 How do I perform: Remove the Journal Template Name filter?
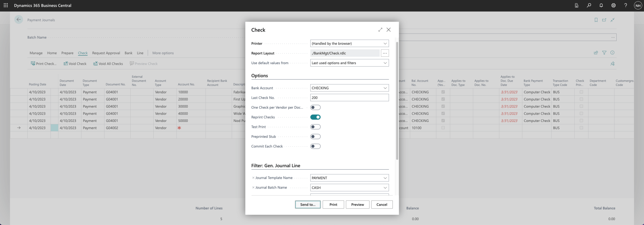pos(253,178)
